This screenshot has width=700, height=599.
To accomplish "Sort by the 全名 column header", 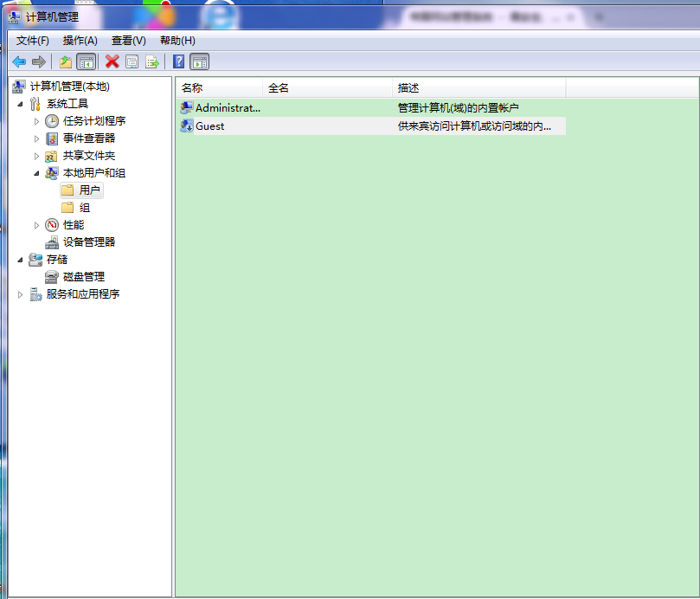I will coord(327,88).
